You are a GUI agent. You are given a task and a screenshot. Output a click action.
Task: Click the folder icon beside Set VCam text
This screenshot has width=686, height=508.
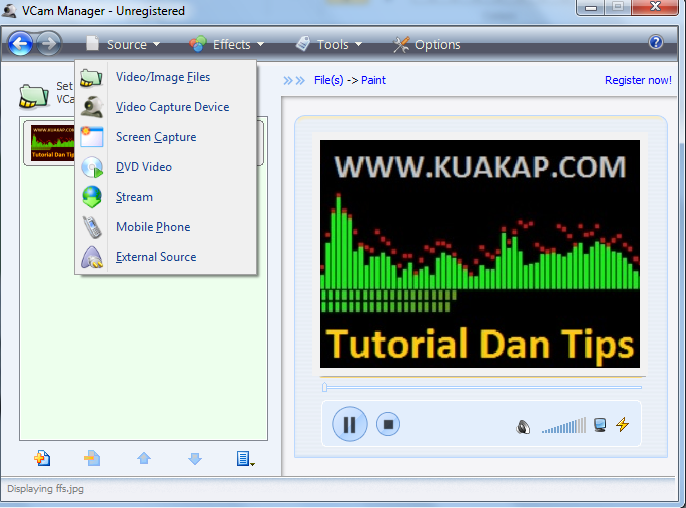34,96
